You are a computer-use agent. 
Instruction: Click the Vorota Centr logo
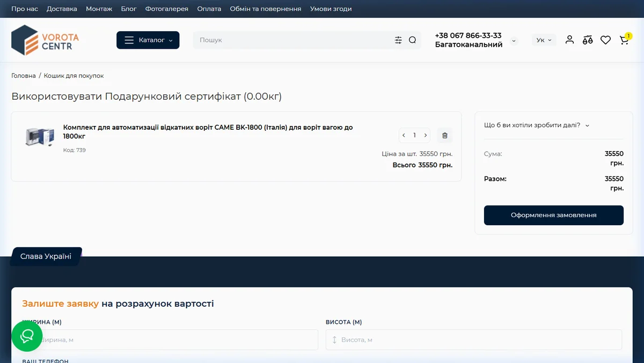point(45,40)
